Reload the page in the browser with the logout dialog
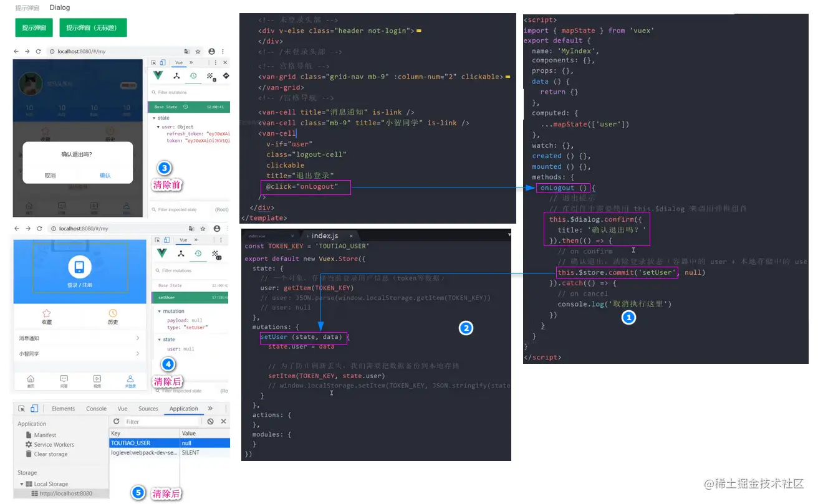 (39, 52)
